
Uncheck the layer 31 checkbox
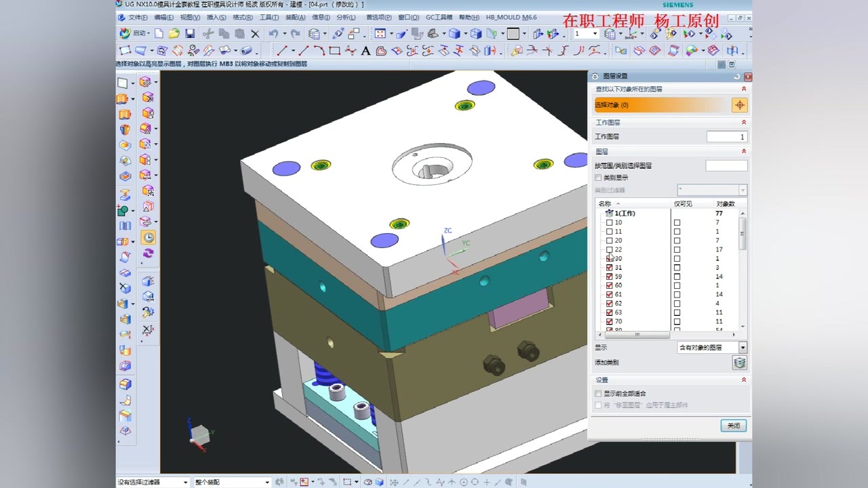609,268
